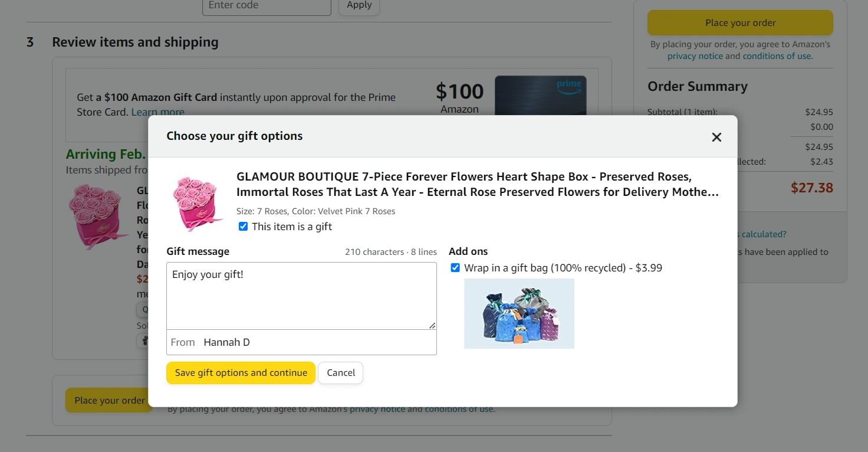The height and width of the screenshot is (452, 868).
Task: Open conditions of use link in sidebar
Action: pyautogui.click(x=777, y=56)
